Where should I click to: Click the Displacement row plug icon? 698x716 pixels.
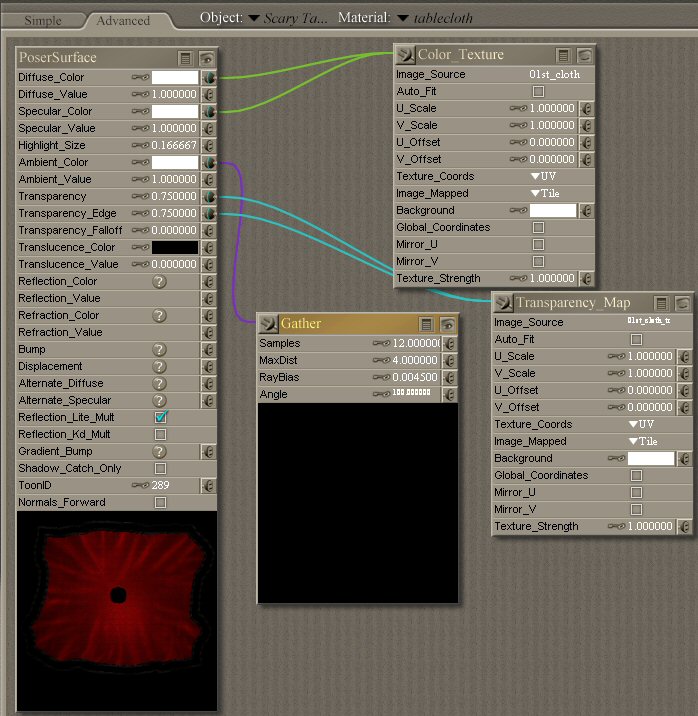point(209,366)
